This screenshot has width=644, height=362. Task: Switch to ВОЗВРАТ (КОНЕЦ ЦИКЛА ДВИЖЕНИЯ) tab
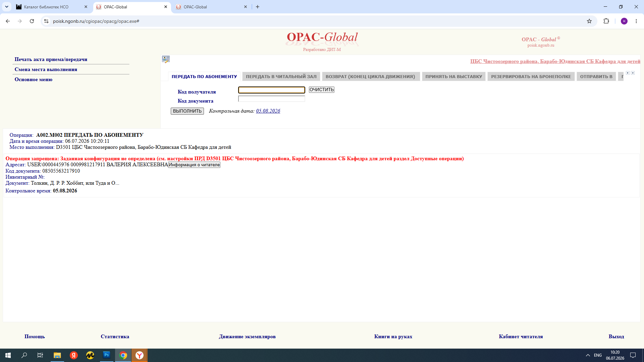(370, 76)
